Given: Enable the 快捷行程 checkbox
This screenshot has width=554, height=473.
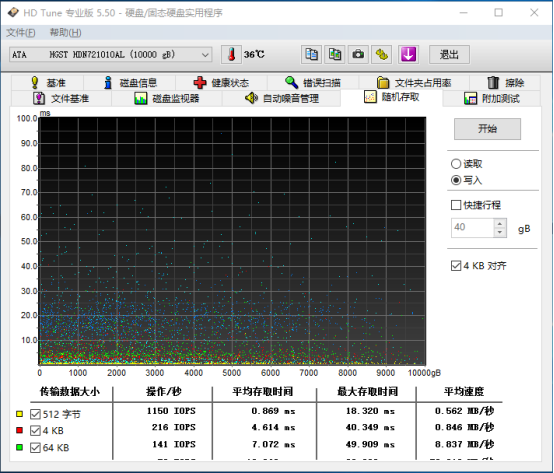Looking at the screenshot, I should pos(456,205).
